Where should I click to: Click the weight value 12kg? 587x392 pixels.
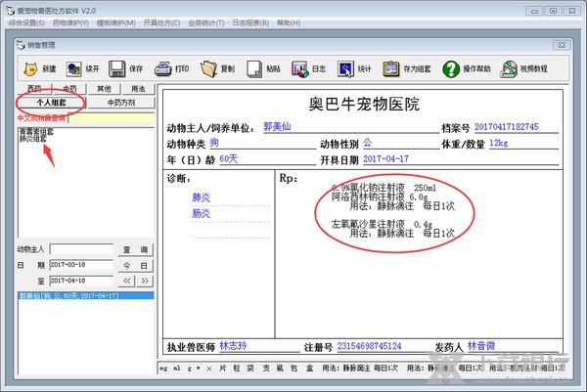(x=499, y=143)
